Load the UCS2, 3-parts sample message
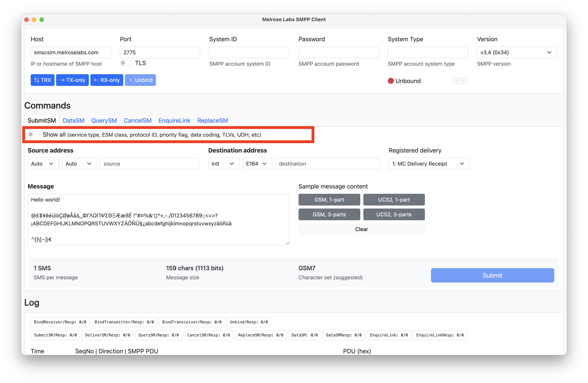The height and width of the screenshot is (383, 588). 394,214
